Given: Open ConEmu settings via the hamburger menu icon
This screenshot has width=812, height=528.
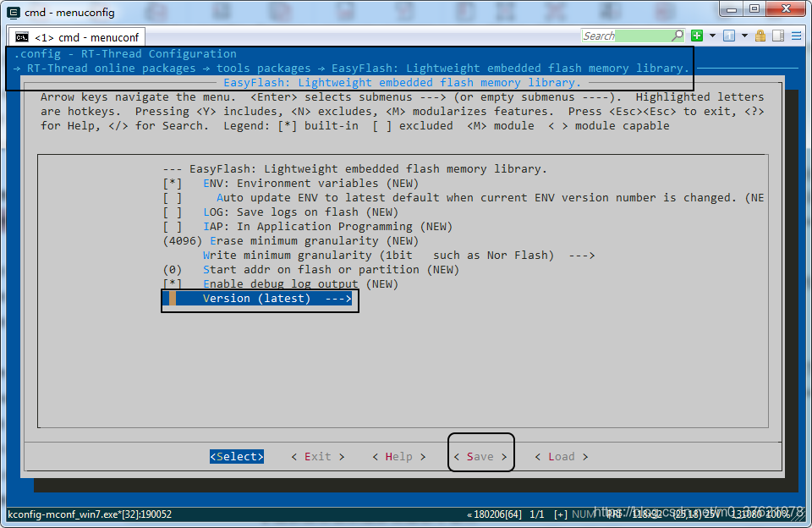Looking at the screenshot, I should point(797,36).
